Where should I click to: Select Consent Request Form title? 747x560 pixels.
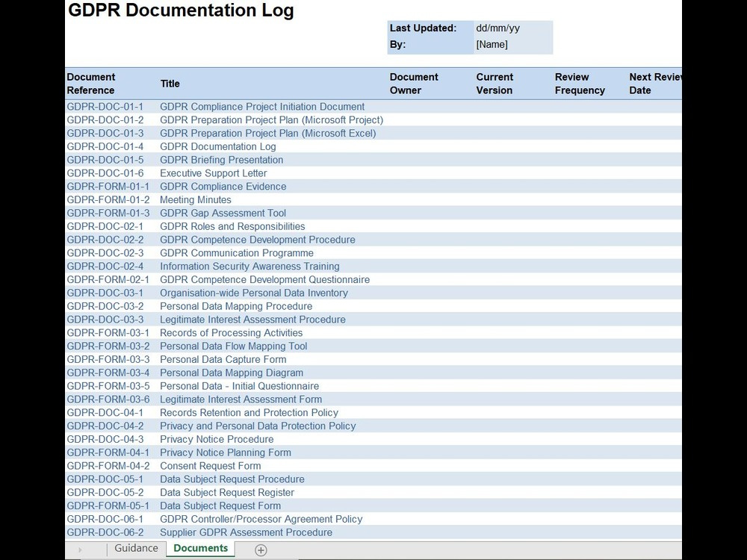click(211, 467)
